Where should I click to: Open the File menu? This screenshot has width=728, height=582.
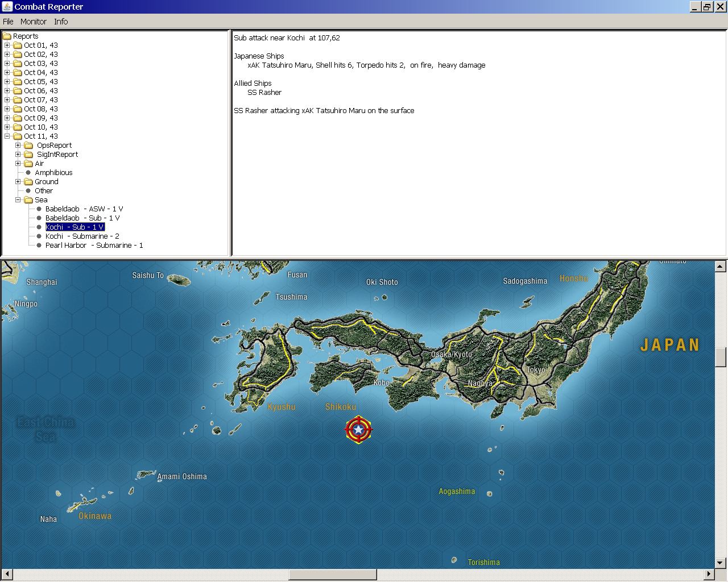[8, 22]
